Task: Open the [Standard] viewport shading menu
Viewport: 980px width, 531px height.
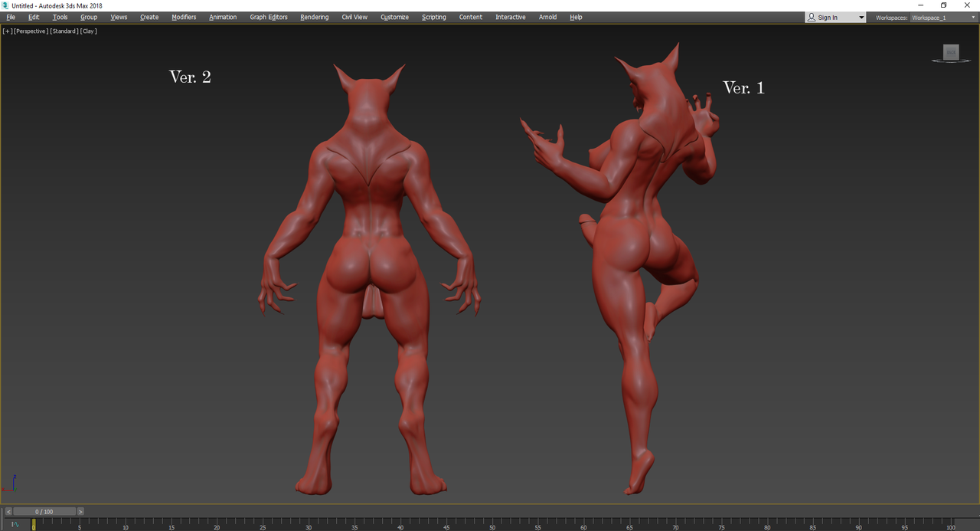Action: [64, 31]
